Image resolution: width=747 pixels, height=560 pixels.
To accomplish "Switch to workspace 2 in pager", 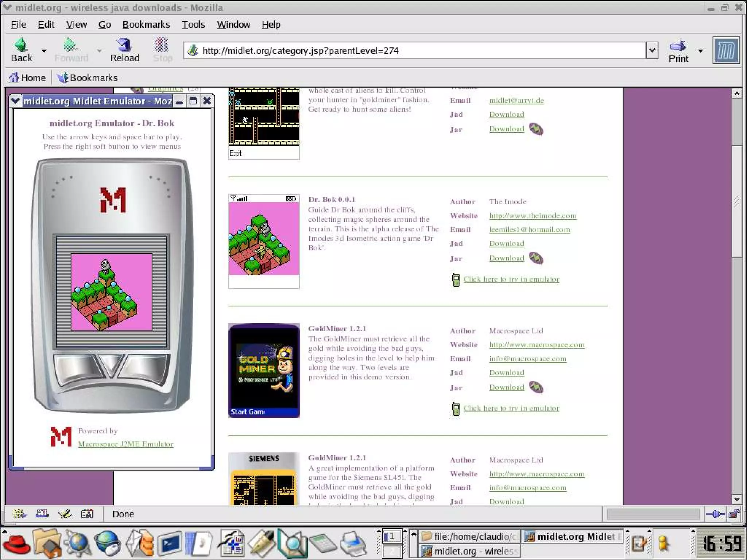I will click(392, 552).
